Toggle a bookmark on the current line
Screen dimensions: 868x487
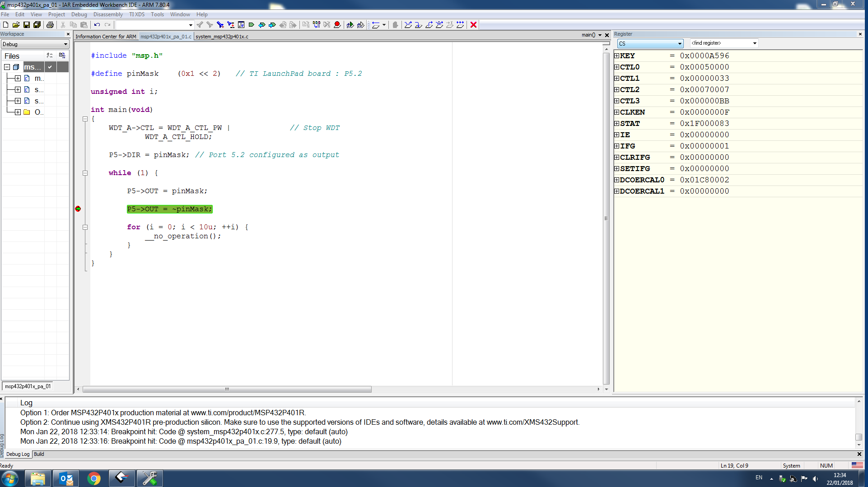(252, 25)
